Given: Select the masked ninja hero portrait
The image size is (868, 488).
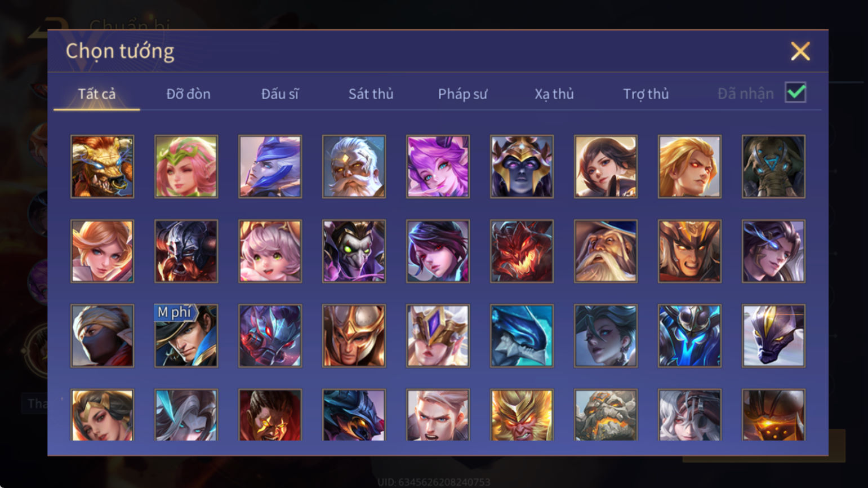Looking at the screenshot, I should (102, 336).
